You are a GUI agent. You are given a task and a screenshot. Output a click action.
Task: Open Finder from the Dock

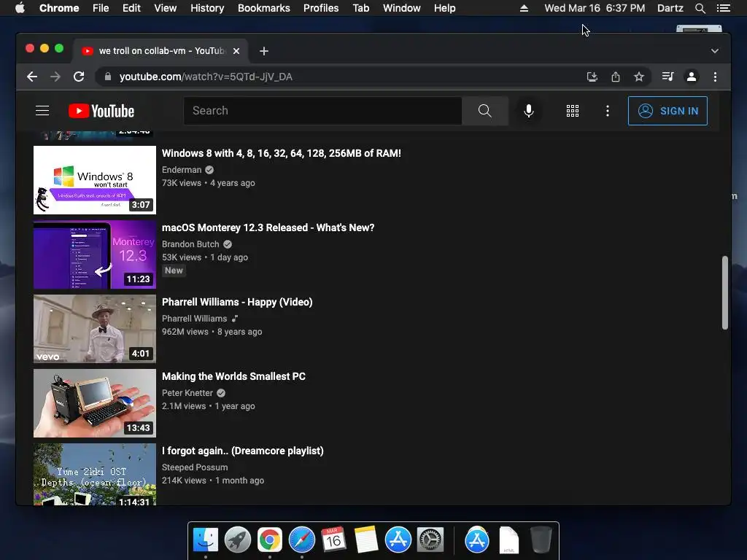pyautogui.click(x=206, y=540)
